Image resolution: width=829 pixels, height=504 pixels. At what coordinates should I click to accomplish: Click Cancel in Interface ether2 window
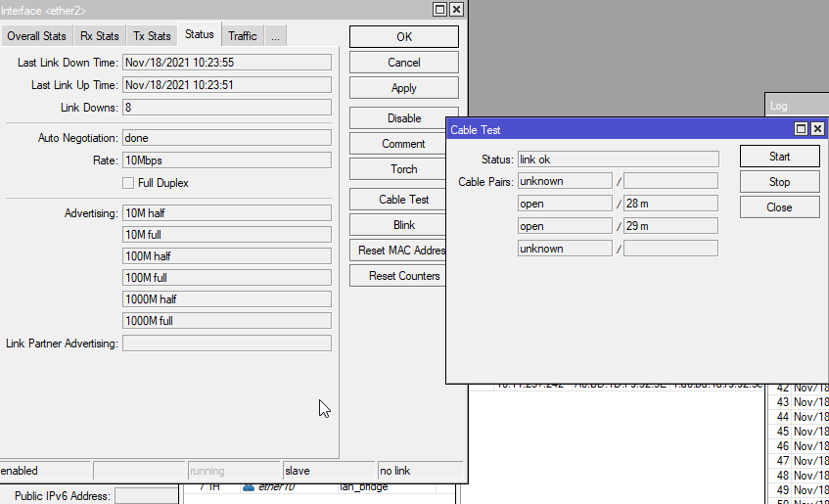pos(404,63)
